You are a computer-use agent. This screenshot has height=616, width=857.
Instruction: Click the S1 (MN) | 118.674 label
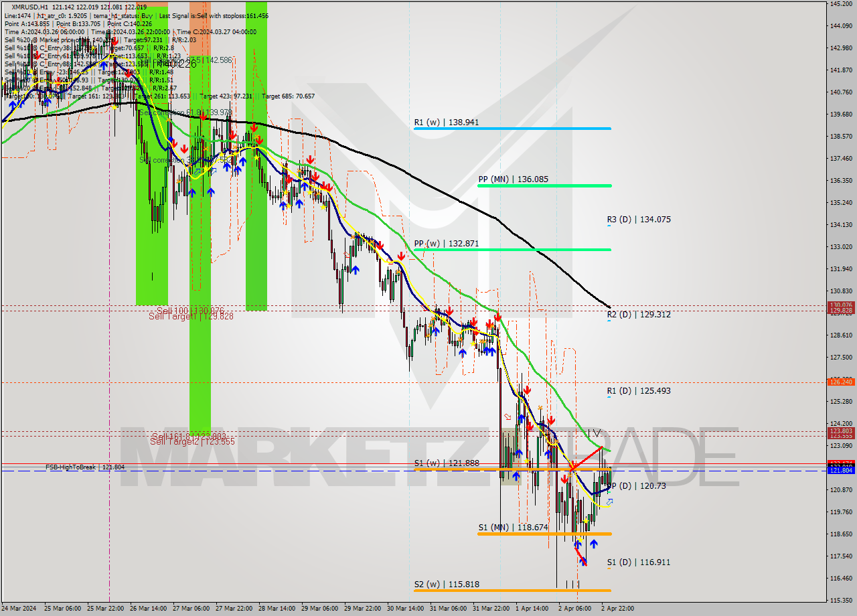click(x=513, y=528)
